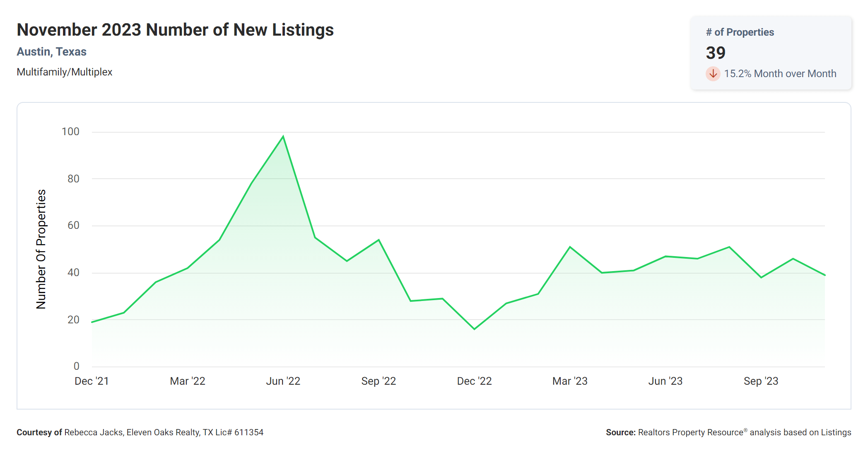Click the 'Source: Realtors Property Resource' text
Screen dimensions: 868x456
(x=728, y=432)
